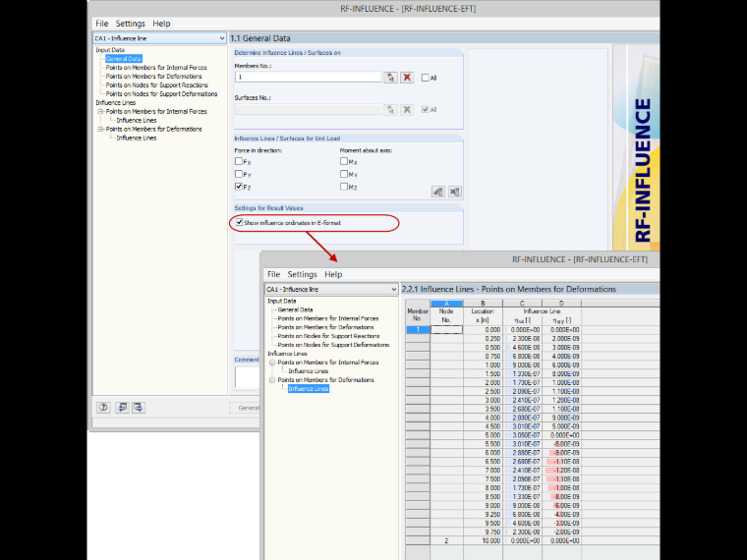Click location cell 10.000
The height and width of the screenshot is (560, 747).
(x=483, y=541)
